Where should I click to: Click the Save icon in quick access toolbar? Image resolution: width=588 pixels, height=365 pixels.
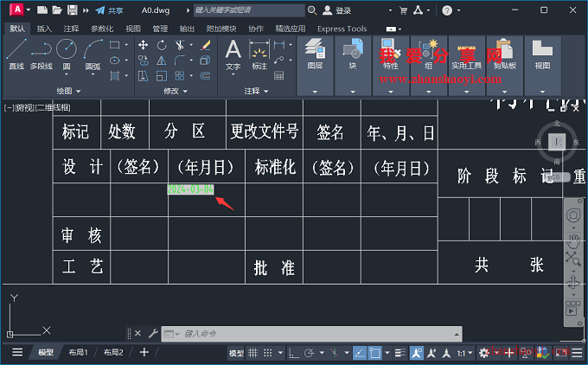(73, 10)
